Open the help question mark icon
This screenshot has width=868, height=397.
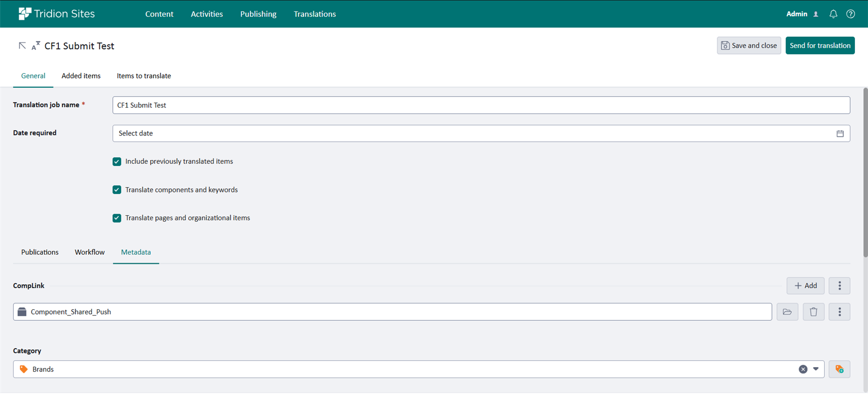(x=851, y=14)
